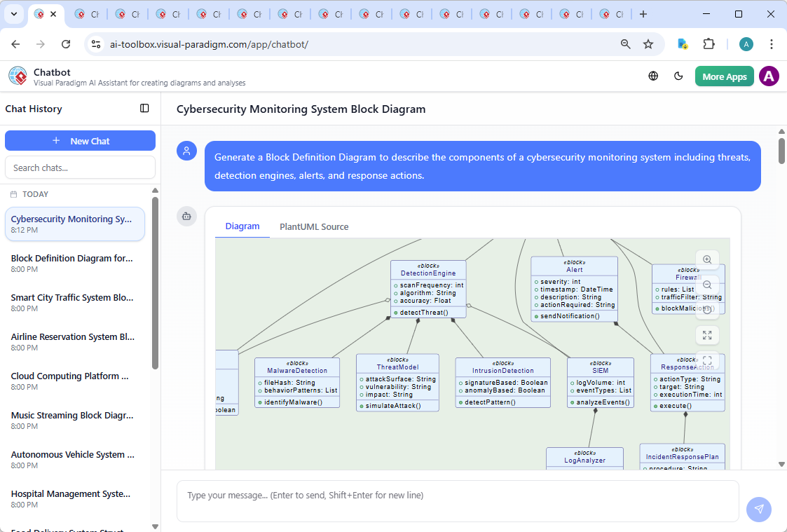787x532 pixels.
Task: Click the Search chats field
Action: 80,167
